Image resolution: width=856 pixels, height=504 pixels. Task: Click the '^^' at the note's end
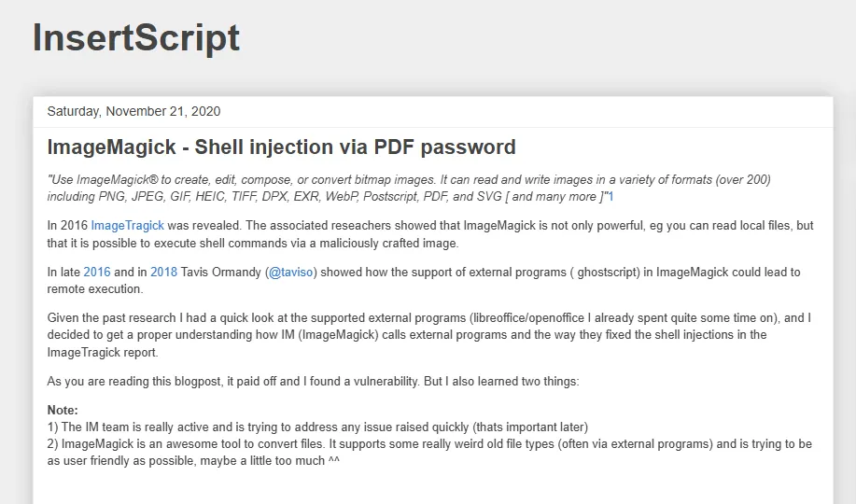click(x=333, y=461)
